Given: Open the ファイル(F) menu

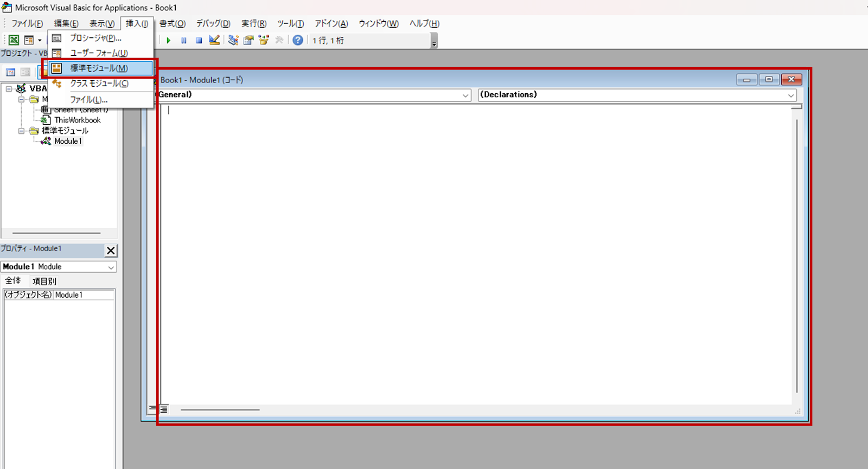Looking at the screenshot, I should click(x=27, y=23).
